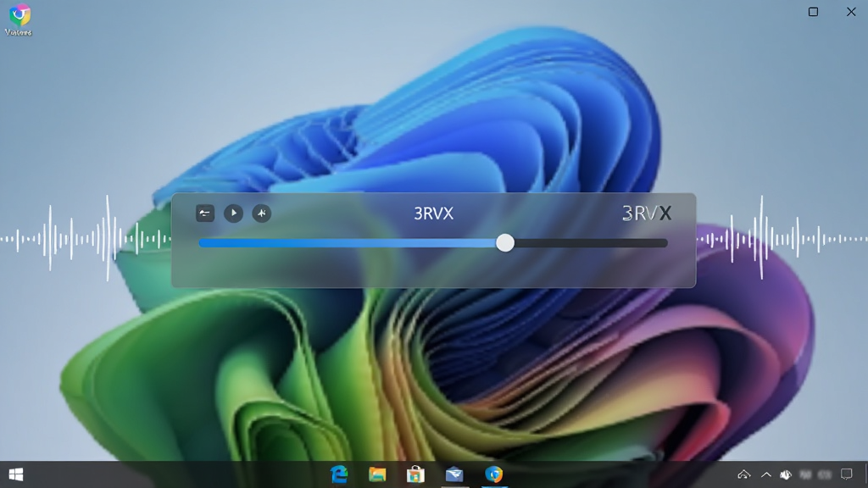Screen dimensions: 868x488
Task: Open the Mail app in the taskbar
Action: (x=454, y=474)
